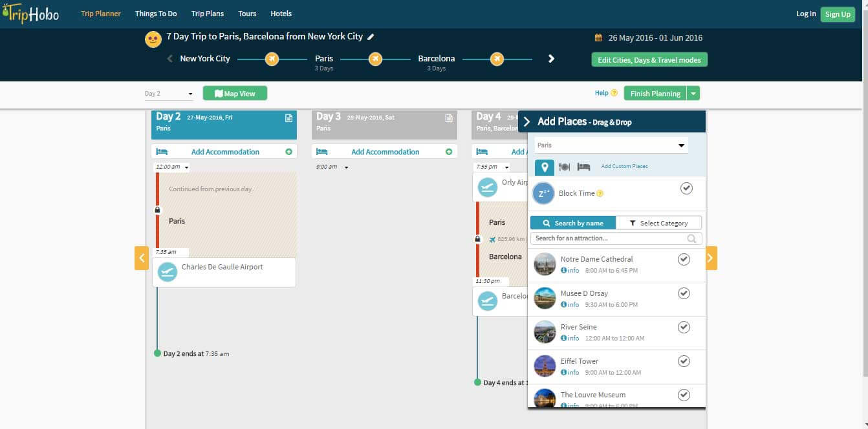Tick the River Seine checkmark
The width and height of the screenshot is (868, 429).
[x=684, y=327]
